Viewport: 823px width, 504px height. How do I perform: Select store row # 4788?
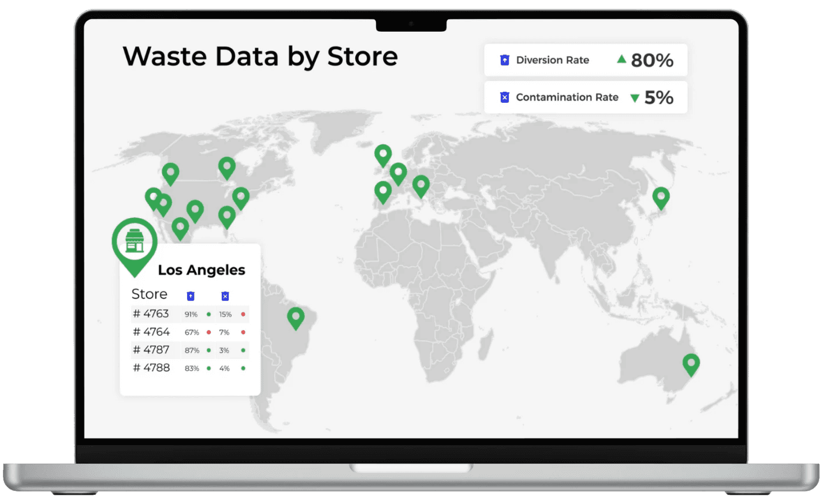190,368
